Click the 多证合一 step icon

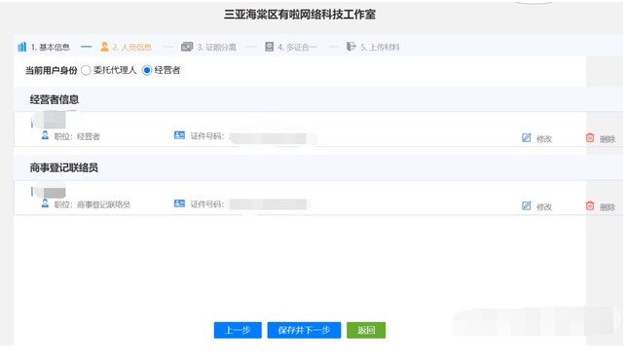[269, 47]
